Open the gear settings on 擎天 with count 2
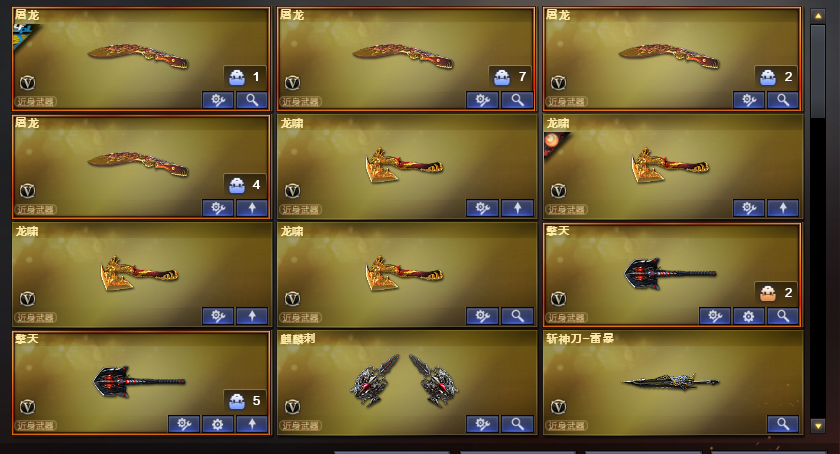 tap(748, 316)
